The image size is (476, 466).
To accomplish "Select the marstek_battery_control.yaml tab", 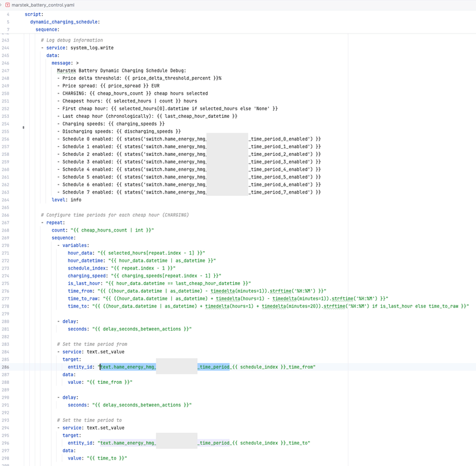I will [x=40, y=5].
